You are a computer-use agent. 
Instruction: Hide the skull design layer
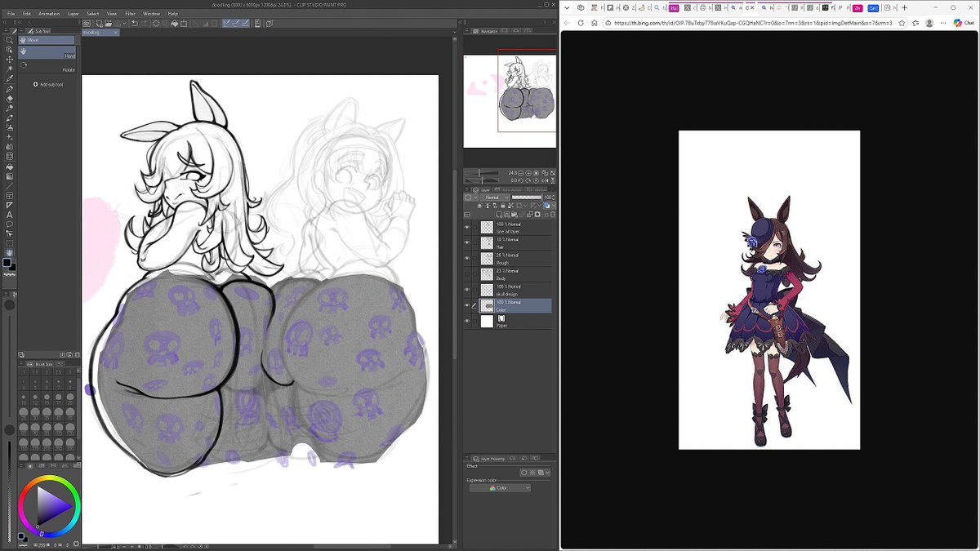pyautogui.click(x=467, y=290)
